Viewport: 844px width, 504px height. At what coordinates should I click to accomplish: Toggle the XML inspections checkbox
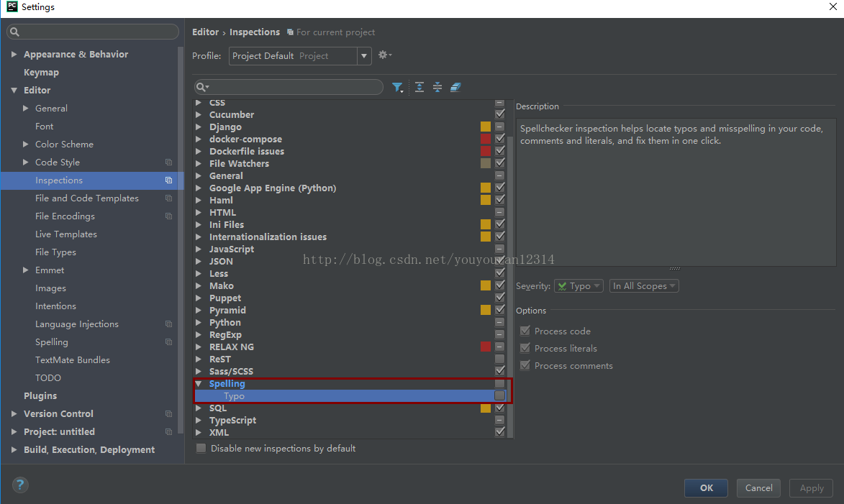coord(499,432)
